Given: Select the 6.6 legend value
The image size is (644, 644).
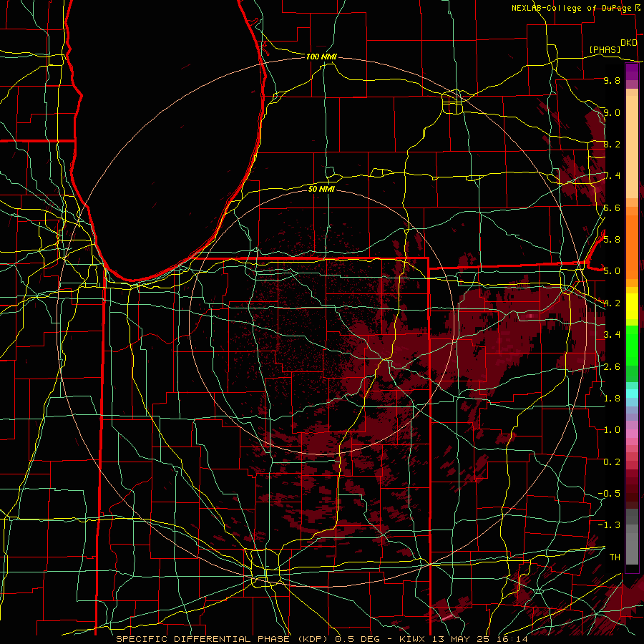Looking at the screenshot, I should pyautogui.click(x=612, y=208).
